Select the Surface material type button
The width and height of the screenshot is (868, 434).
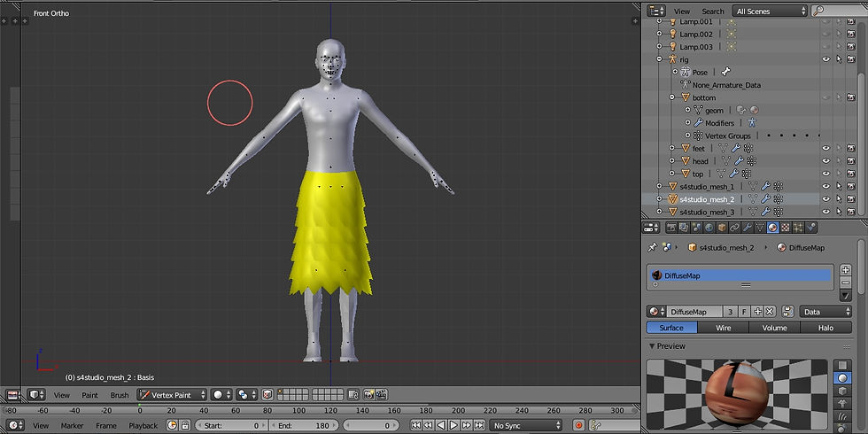tap(671, 328)
